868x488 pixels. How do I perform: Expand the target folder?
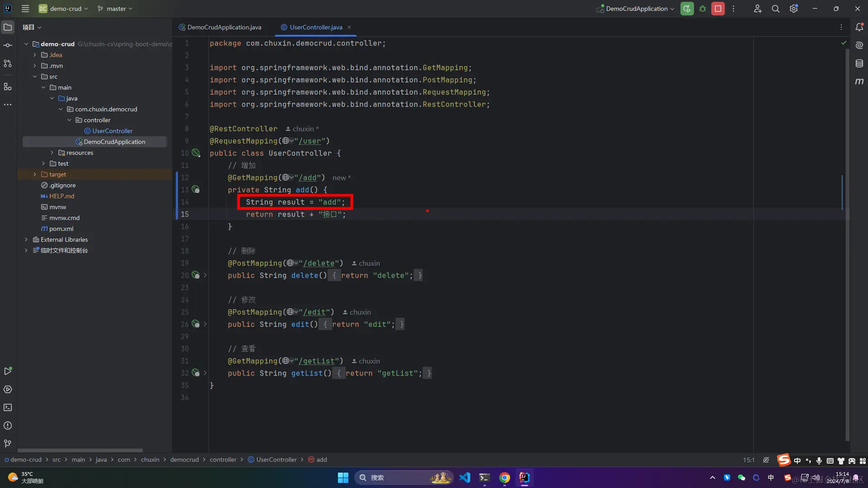(35, 174)
